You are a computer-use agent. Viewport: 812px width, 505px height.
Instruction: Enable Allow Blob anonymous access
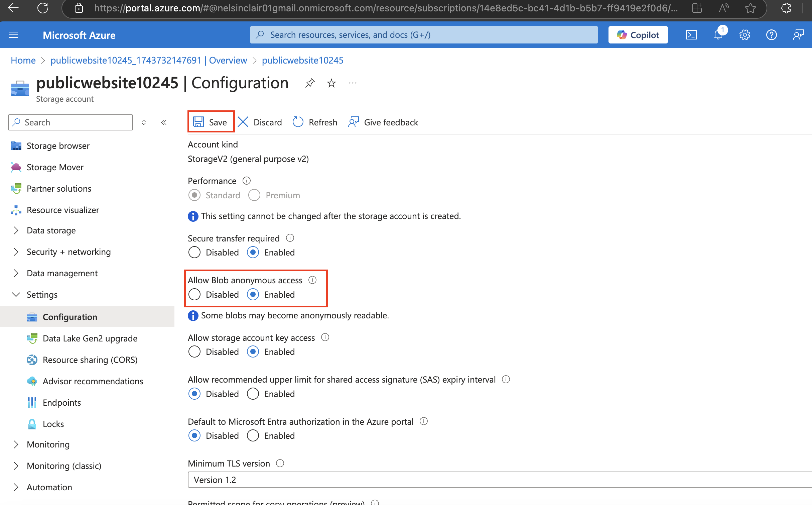pyautogui.click(x=253, y=294)
